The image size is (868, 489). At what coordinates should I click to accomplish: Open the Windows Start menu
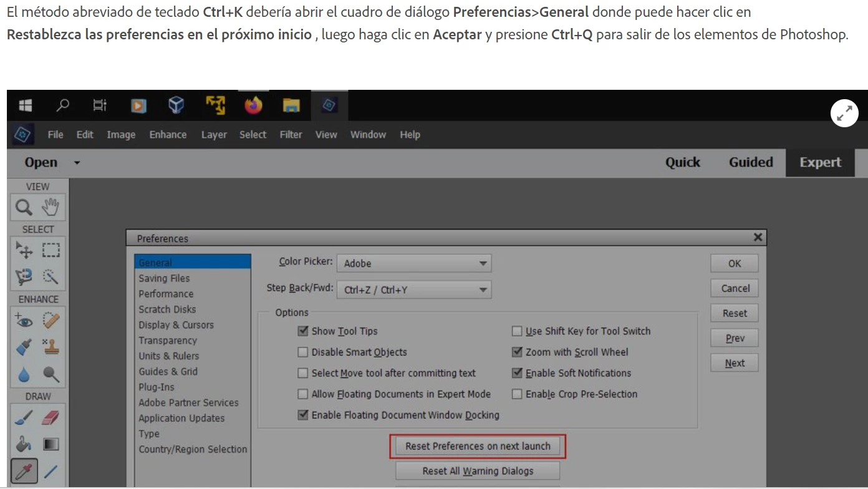pos(25,105)
